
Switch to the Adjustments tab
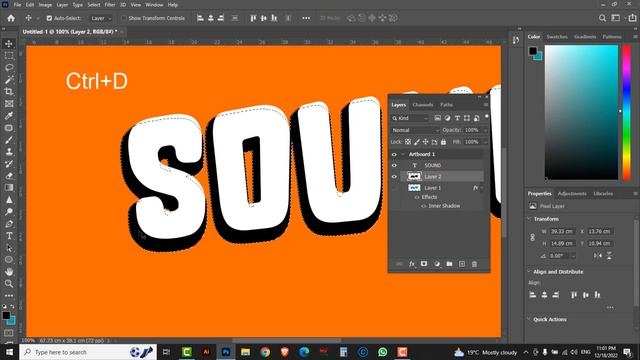(x=572, y=193)
